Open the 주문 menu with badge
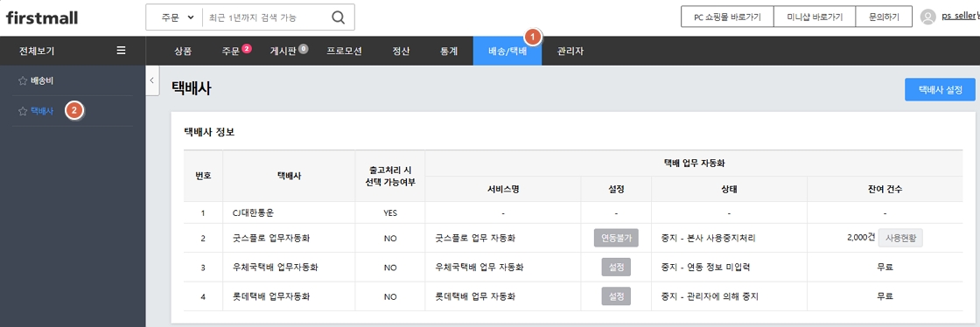980x327 pixels. point(235,52)
